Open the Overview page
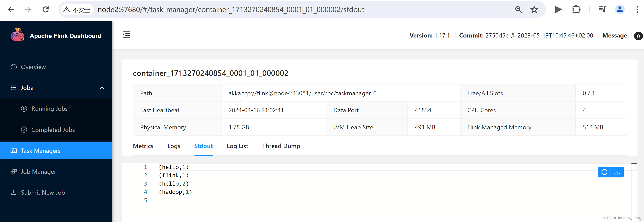 [x=56, y=67]
